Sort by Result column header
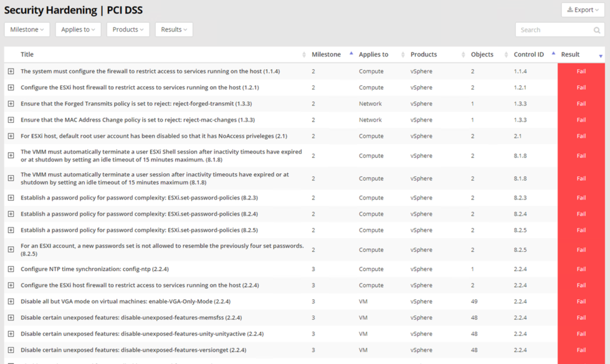This screenshot has height=364, width=610. [570, 54]
